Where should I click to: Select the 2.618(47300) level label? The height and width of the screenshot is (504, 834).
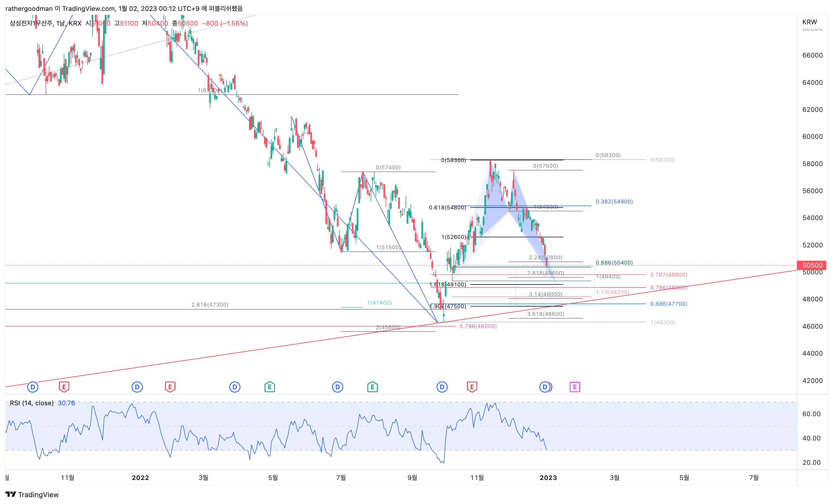point(210,305)
